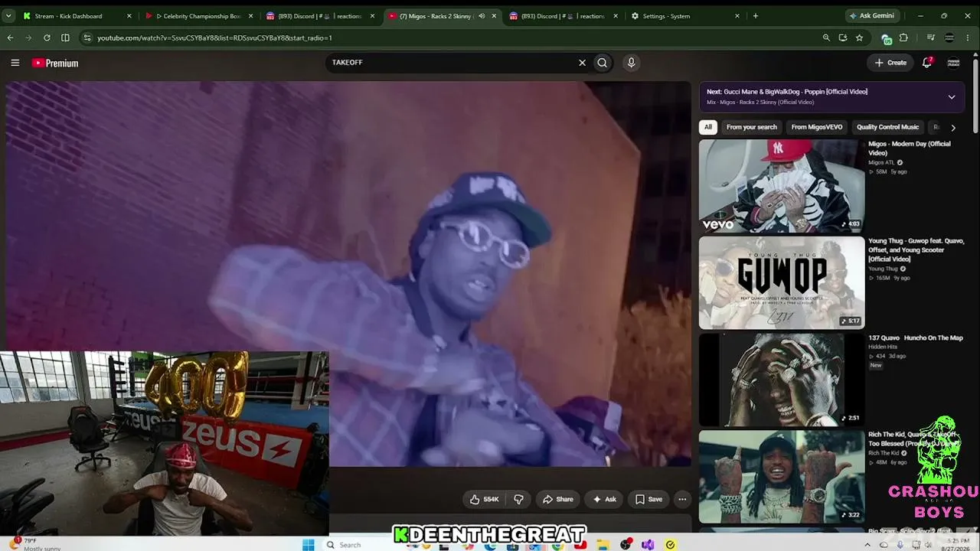Open the YouTube guide hamburger menu
This screenshot has height=551, width=980.
(15, 63)
